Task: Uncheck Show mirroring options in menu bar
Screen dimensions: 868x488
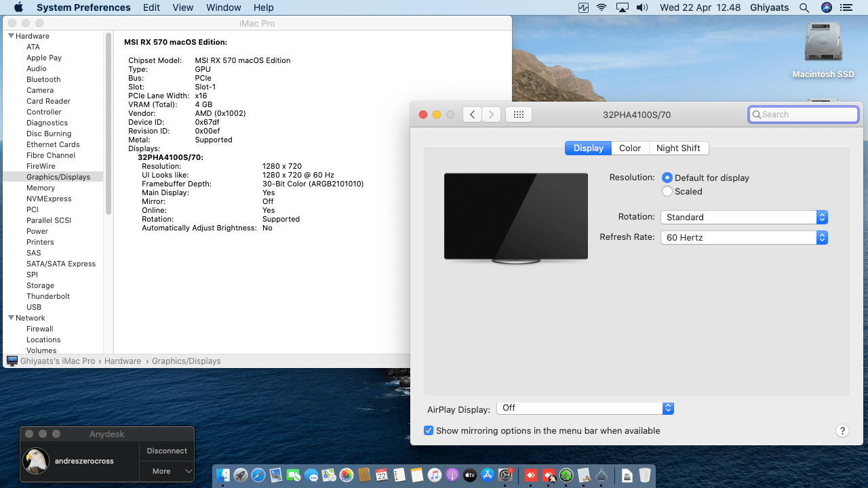Action: (429, 430)
